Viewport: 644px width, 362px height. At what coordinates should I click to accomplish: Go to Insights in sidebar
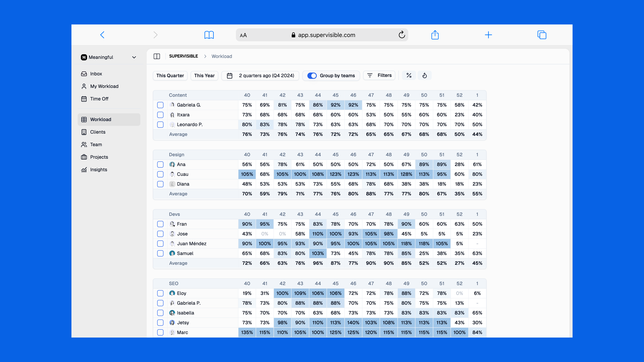pos(99,170)
